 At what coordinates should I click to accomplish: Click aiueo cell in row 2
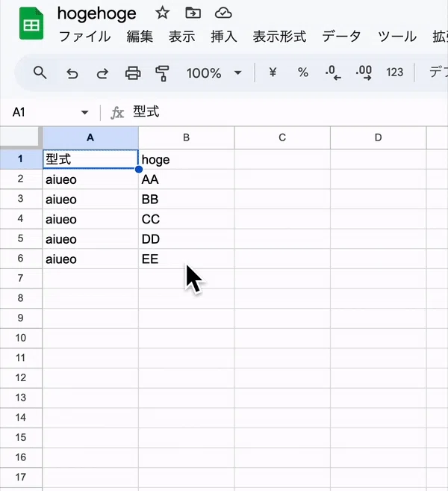[90, 179]
